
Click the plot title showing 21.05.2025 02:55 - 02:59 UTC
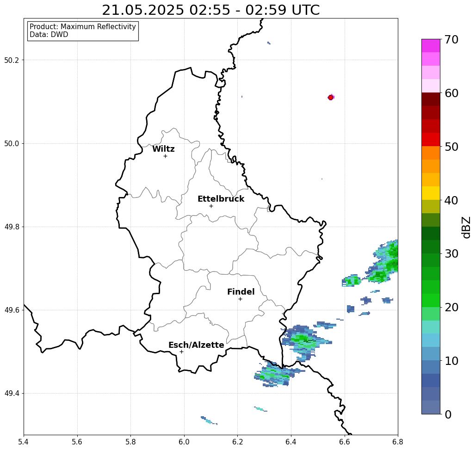click(x=210, y=10)
